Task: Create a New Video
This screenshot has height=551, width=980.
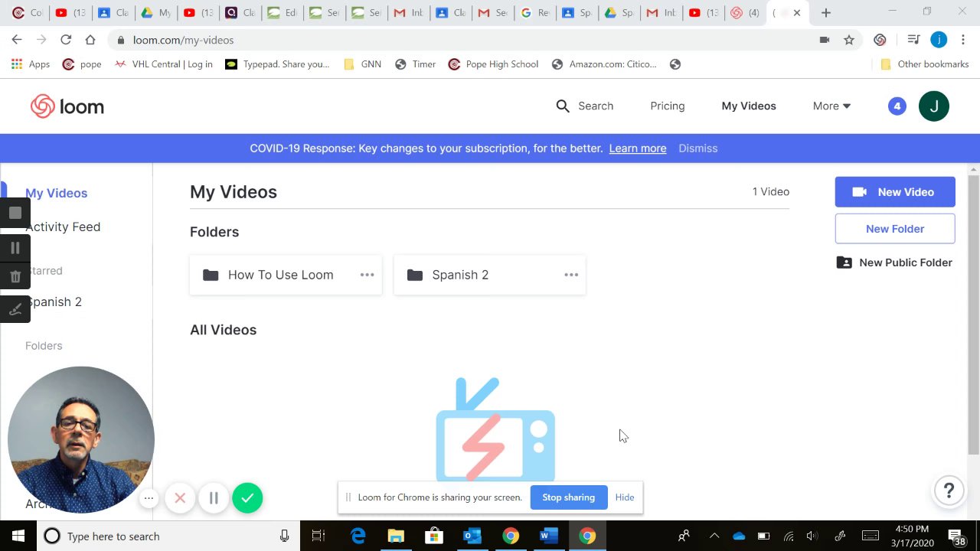Action: click(895, 192)
